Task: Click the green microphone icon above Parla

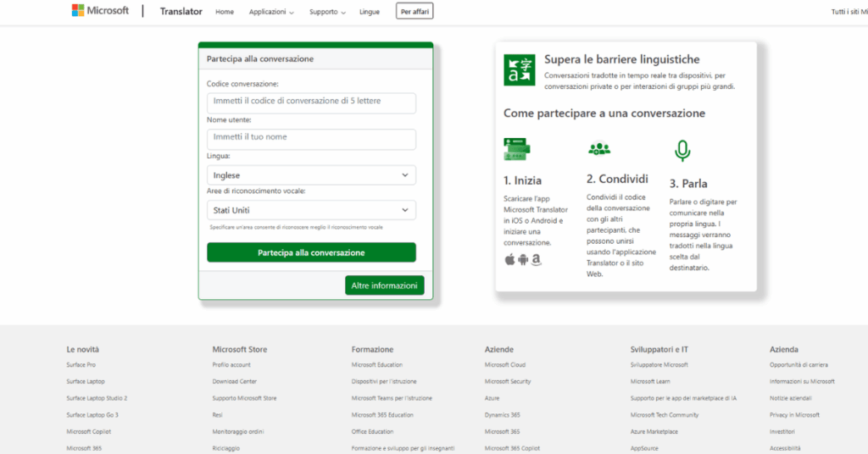Action: point(682,151)
